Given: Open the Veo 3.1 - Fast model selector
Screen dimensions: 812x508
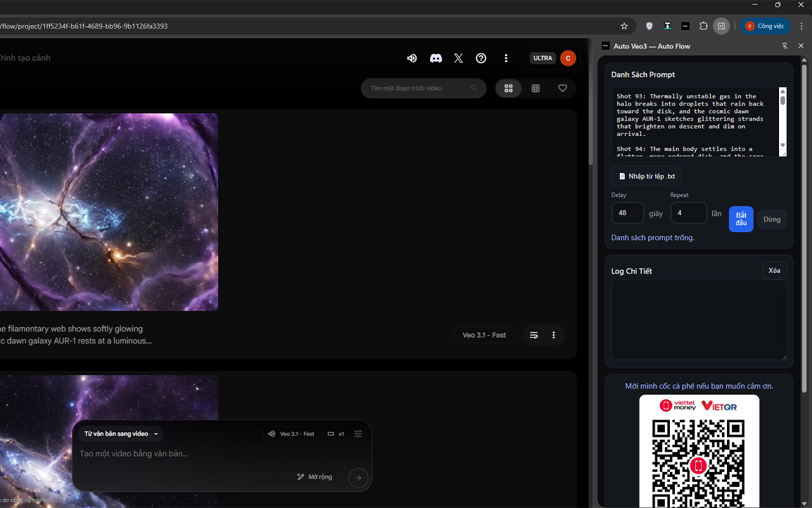Looking at the screenshot, I should click(292, 434).
